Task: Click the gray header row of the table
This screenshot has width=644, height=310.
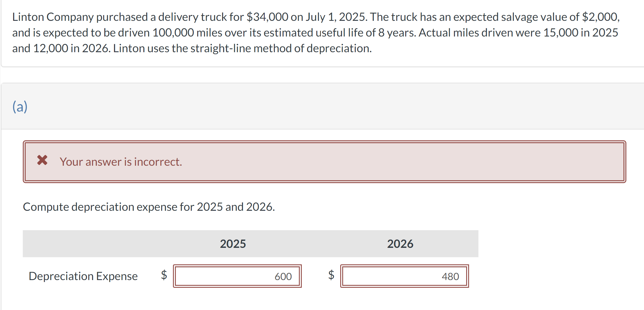Action: coord(251,244)
